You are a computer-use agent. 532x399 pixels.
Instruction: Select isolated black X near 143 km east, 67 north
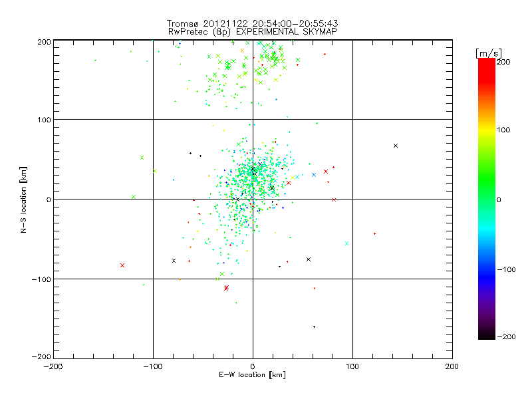pos(396,146)
